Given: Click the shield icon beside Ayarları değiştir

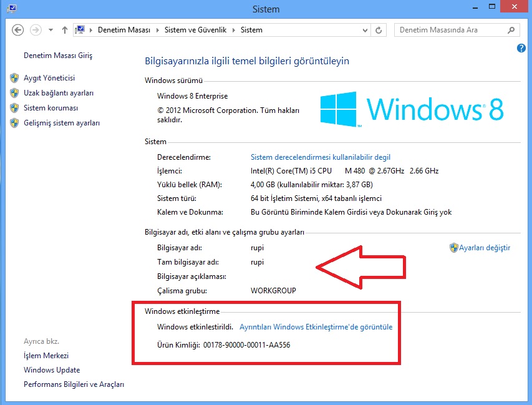Looking at the screenshot, I should click(x=453, y=248).
